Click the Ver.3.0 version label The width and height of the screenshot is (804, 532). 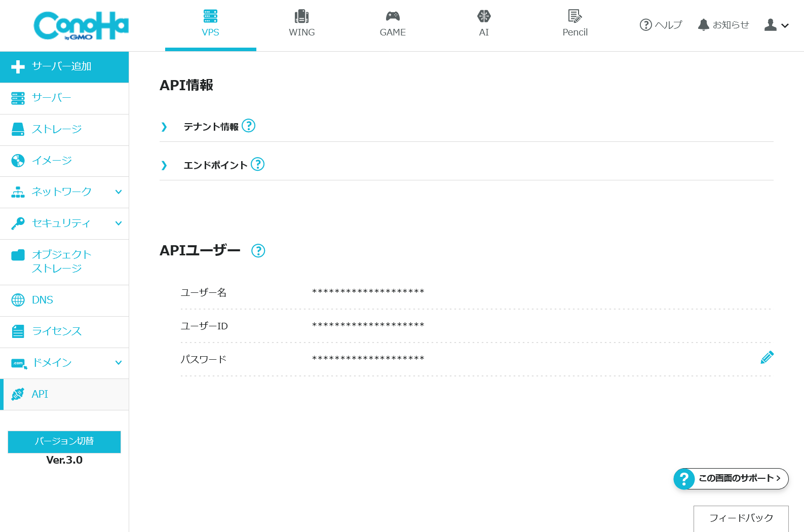point(64,460)
